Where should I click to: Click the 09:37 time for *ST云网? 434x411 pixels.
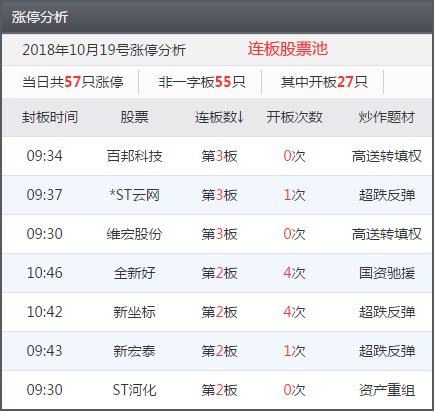point(45,195)
